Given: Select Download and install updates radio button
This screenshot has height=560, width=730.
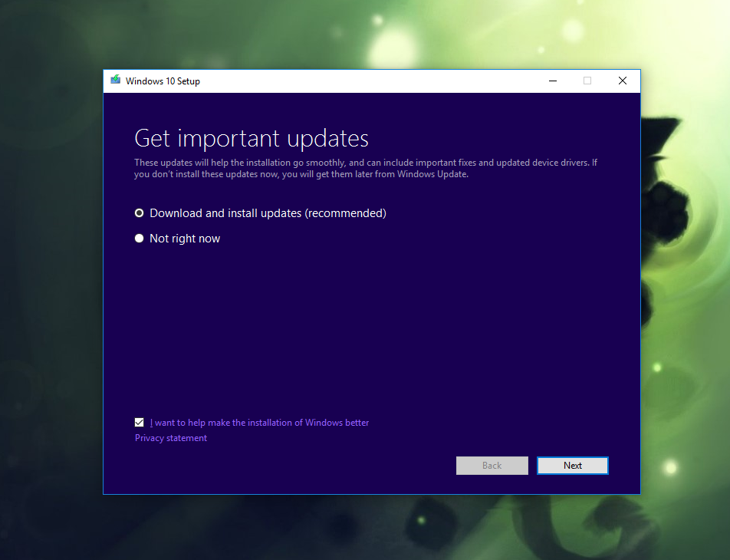Looking at the screenshot, I should [x=139, y=213].
